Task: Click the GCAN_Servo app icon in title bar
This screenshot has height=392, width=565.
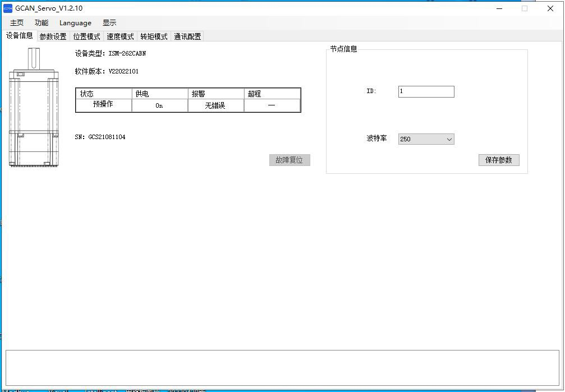Action: (8, 8)
